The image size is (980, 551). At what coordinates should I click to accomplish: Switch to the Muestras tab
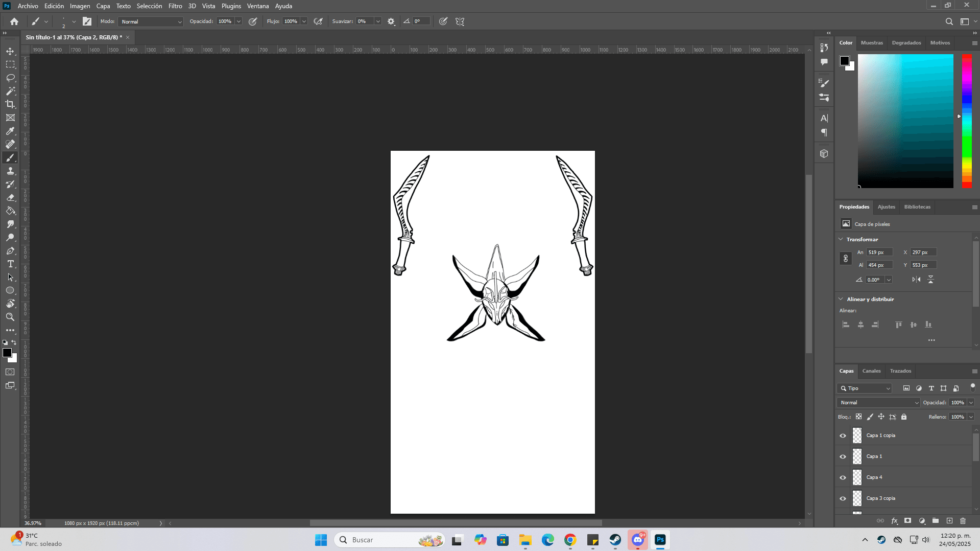click(x=871, y=43)
